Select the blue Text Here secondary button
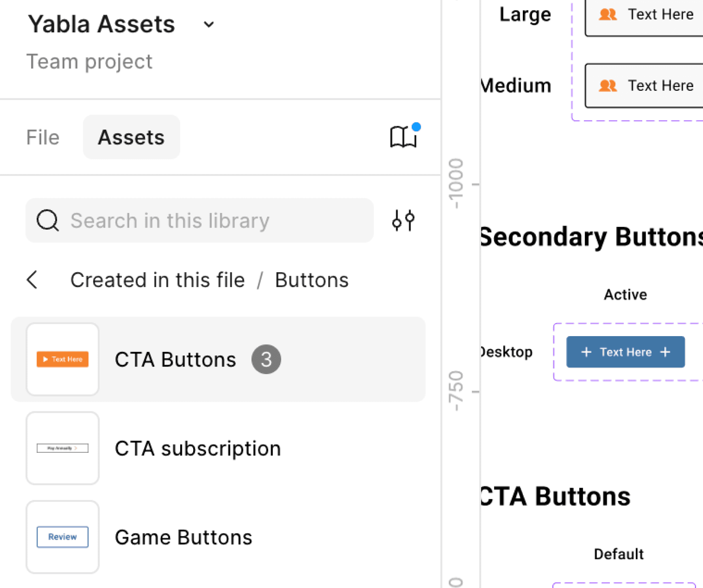 [x=625, y=352]
